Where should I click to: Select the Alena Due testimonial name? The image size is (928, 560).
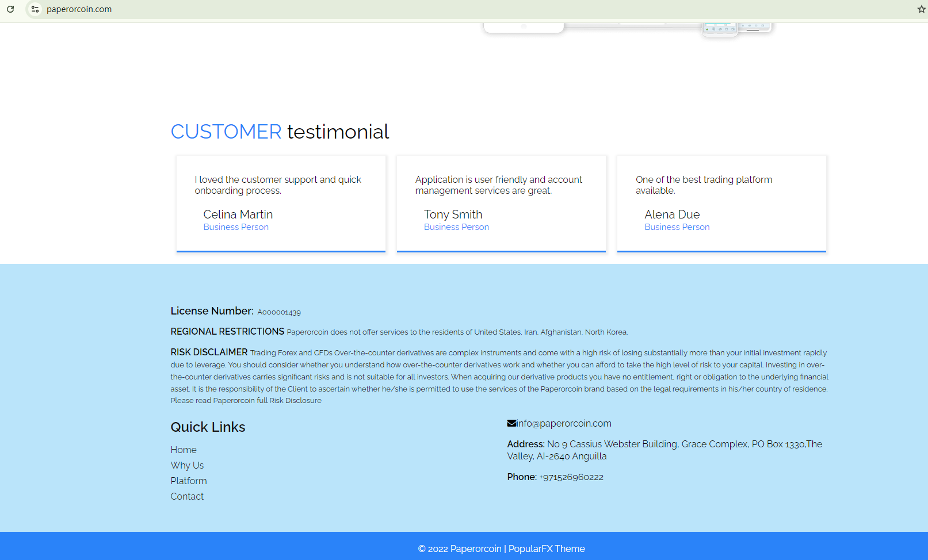pyautogui.click(x=672, y=214)
